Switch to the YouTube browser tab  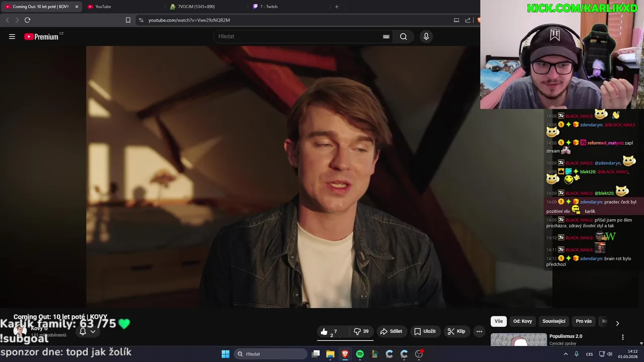[x=124, y=7]
